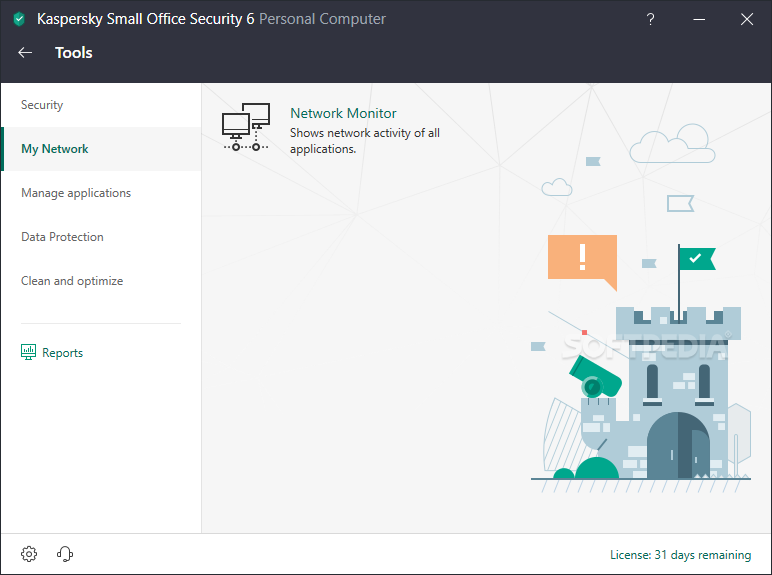
Task: Click the Tools page heading
Action: click(74, 53)
